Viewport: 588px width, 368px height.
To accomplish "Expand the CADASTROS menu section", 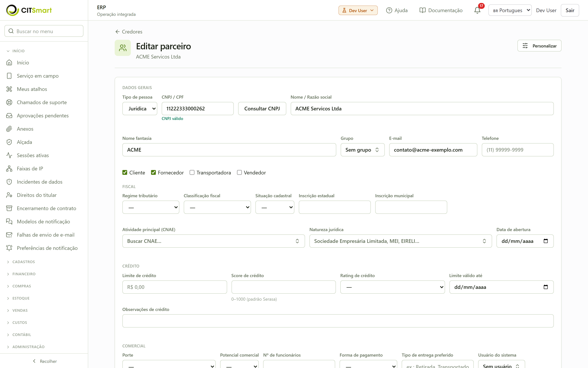I will 24,262.
